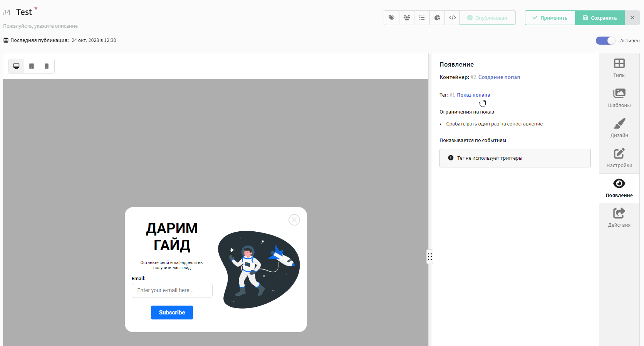Open the Создание попап container link
644x346 pixels.
(x=499, y=77)
